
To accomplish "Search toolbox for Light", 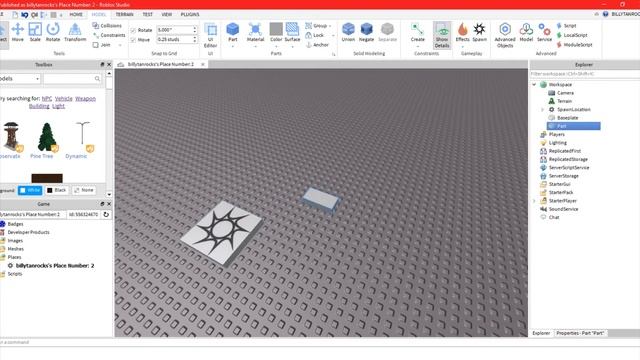I will pos(58,106).
